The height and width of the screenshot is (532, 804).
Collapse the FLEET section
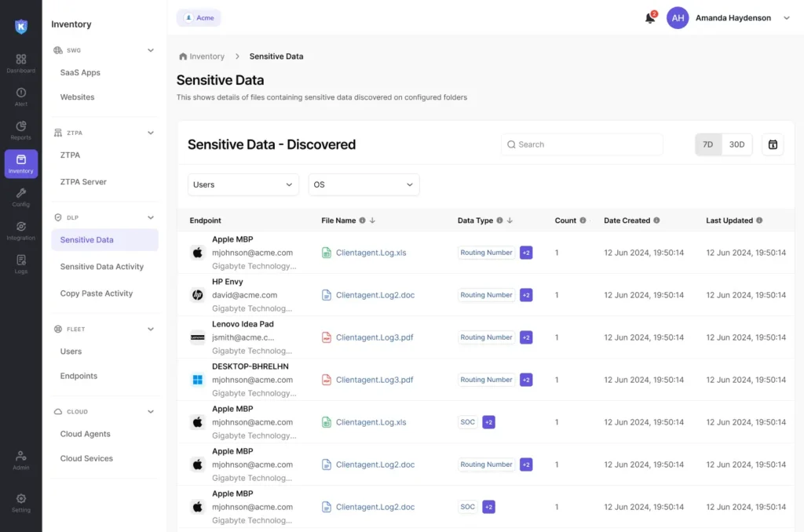(151, 329)
